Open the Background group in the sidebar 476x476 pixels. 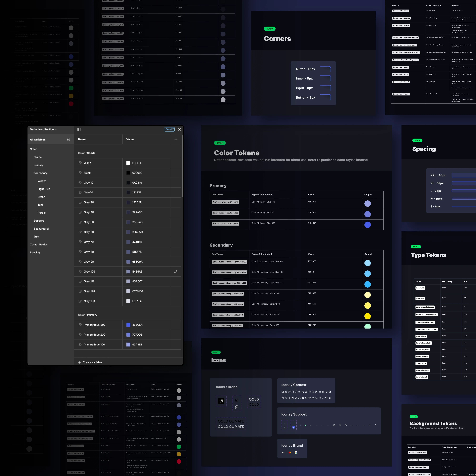(41, 229)
